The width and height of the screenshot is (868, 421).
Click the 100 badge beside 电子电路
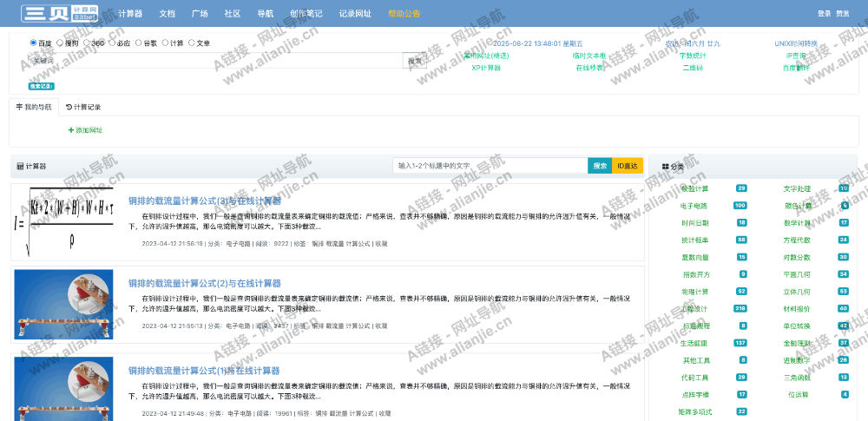tap(740, 206)
